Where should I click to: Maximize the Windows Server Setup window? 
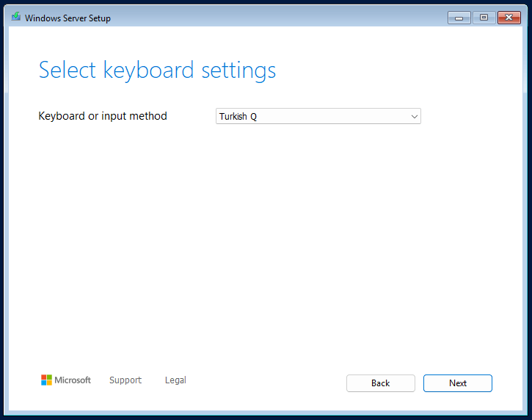484,18
